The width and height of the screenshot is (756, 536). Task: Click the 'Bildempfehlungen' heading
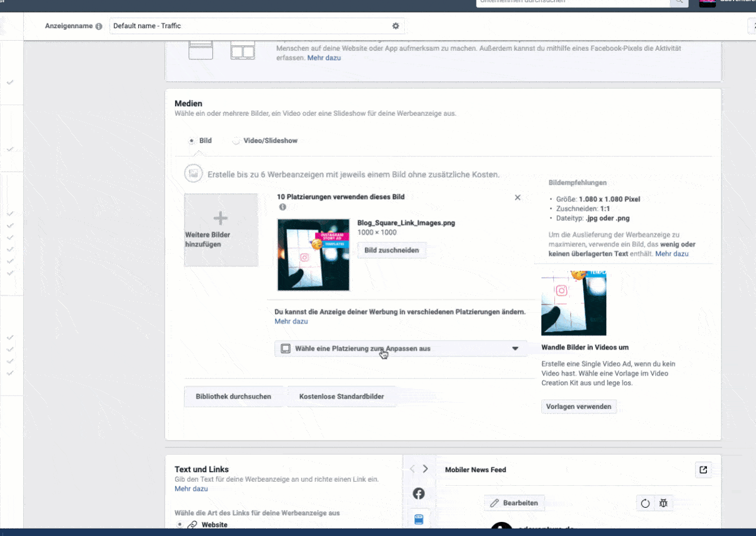(578, 182)
